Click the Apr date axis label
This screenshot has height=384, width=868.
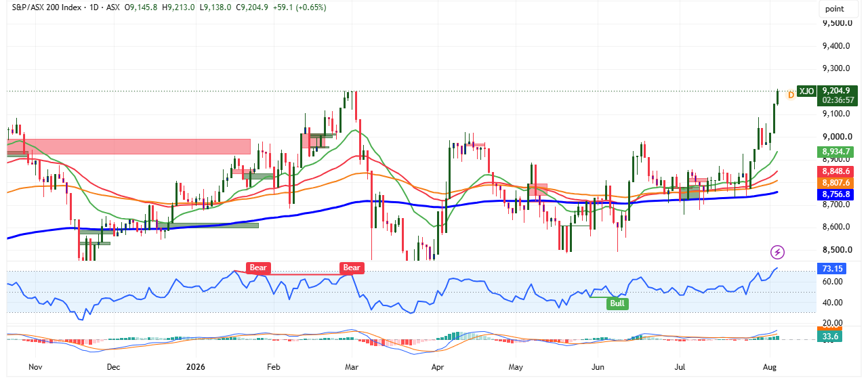tap(437, 366)
